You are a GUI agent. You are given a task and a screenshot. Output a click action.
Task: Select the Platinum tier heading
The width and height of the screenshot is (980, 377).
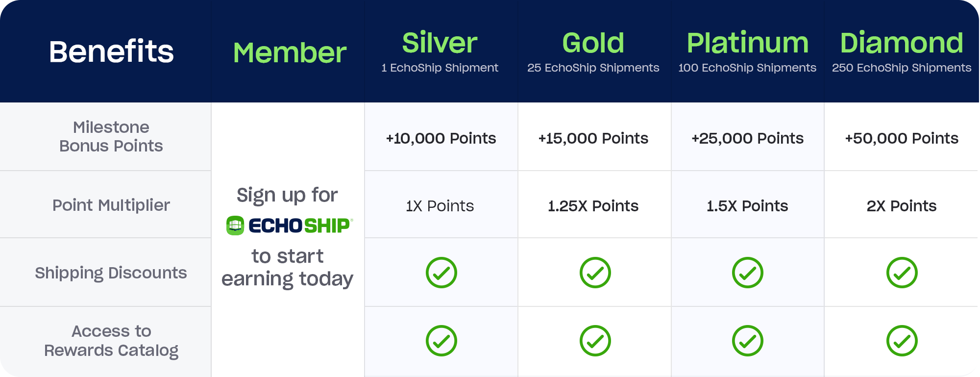pos(747,43)
